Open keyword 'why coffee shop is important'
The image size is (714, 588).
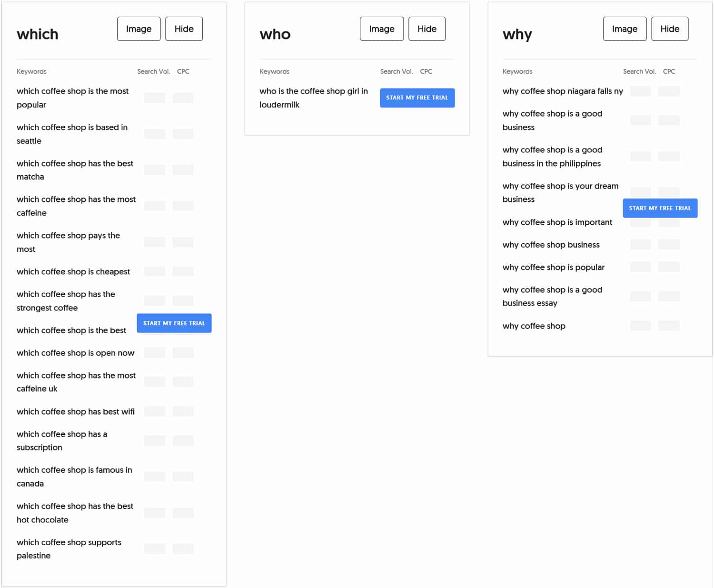[557, 222]
